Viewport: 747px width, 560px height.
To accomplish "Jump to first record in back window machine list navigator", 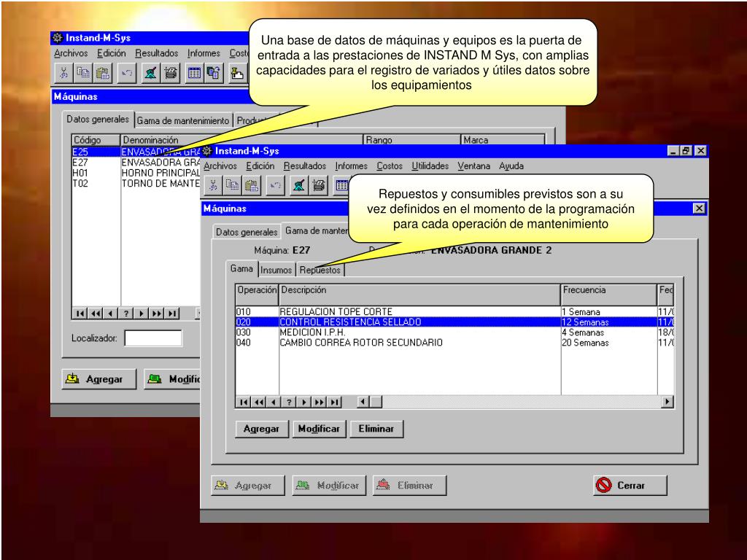I will click(80, 314).
